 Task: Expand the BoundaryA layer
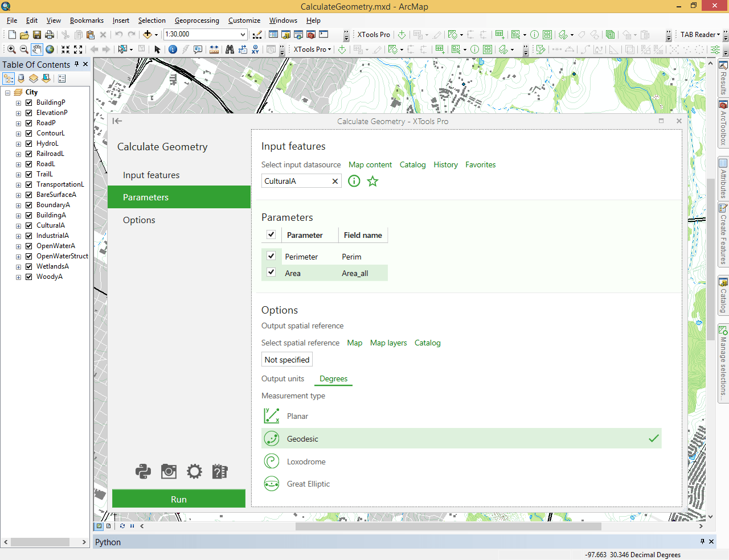(x=18, y=205)
